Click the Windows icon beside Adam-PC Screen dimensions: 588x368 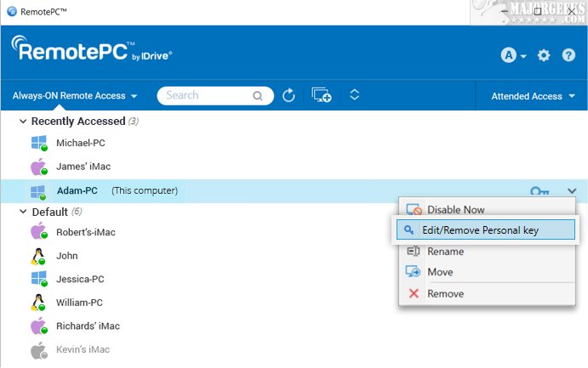click(x=38, y=192)
